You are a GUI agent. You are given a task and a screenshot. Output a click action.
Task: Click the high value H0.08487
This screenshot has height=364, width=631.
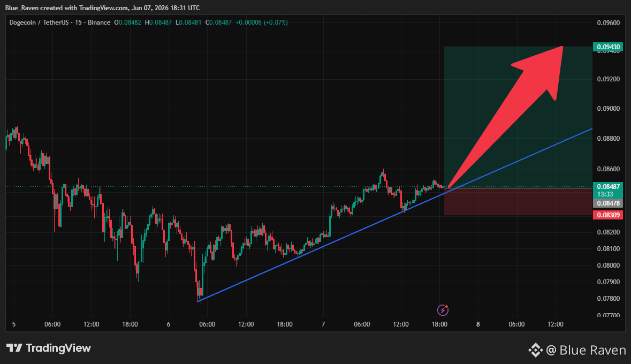[x=158, y=22]
